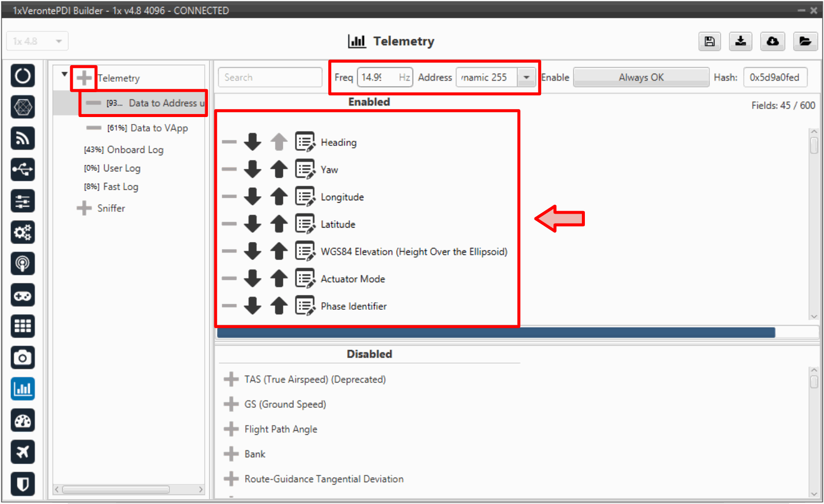Move Longitude down with the down arrow
Image resolution: width=824 pixels, height=504 pixels.
pos(253,197)
